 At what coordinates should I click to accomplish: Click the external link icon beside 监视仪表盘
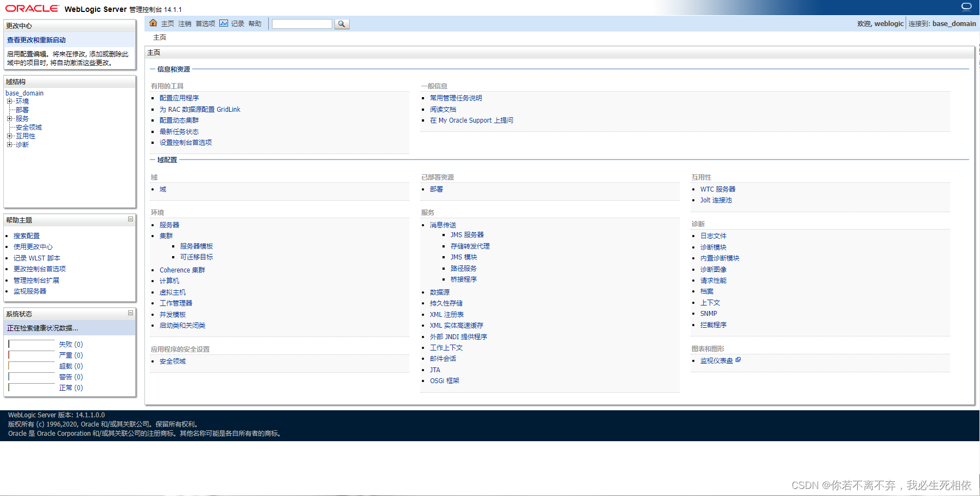point(738,360)
